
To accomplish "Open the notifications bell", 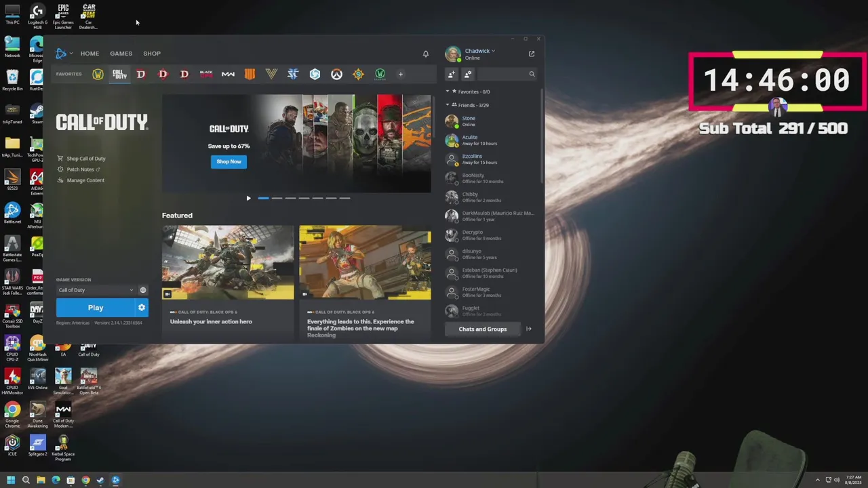I will pos(426,54).
